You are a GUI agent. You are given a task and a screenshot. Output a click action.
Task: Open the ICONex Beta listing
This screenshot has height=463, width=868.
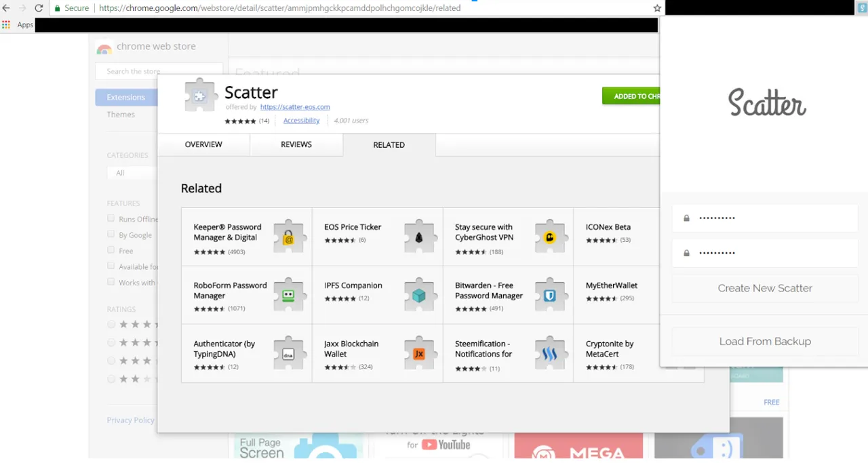pyautogui.click(x=616, y=237)
